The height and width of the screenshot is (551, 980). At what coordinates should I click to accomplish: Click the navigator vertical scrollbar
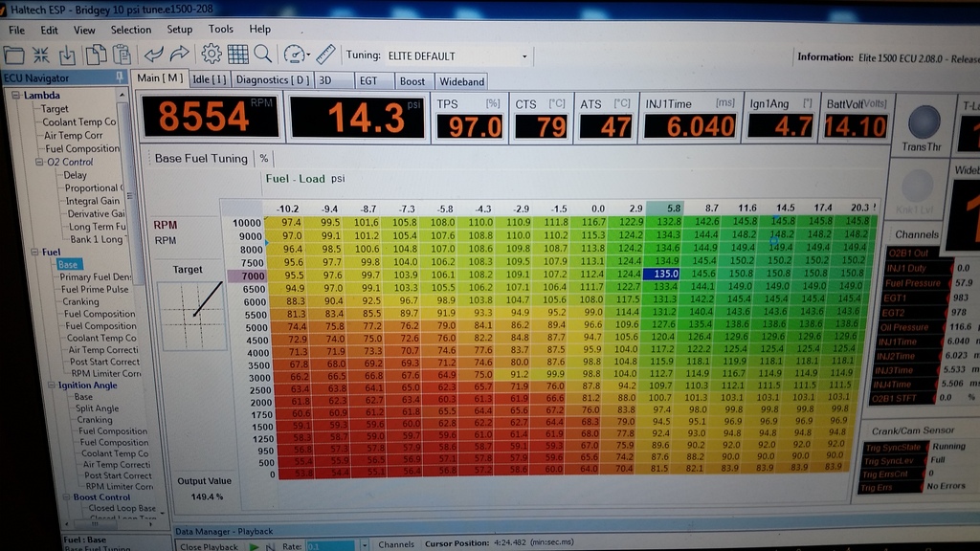131,195
